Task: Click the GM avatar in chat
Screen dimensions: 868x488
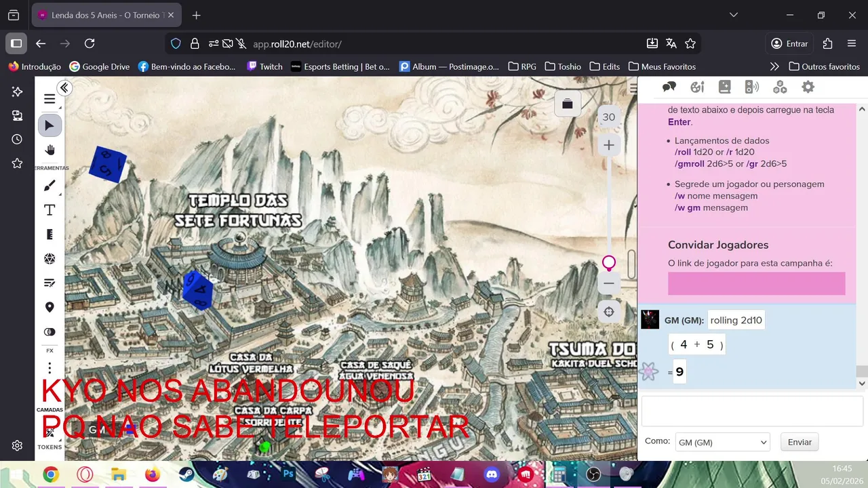Action: point(650,320)
